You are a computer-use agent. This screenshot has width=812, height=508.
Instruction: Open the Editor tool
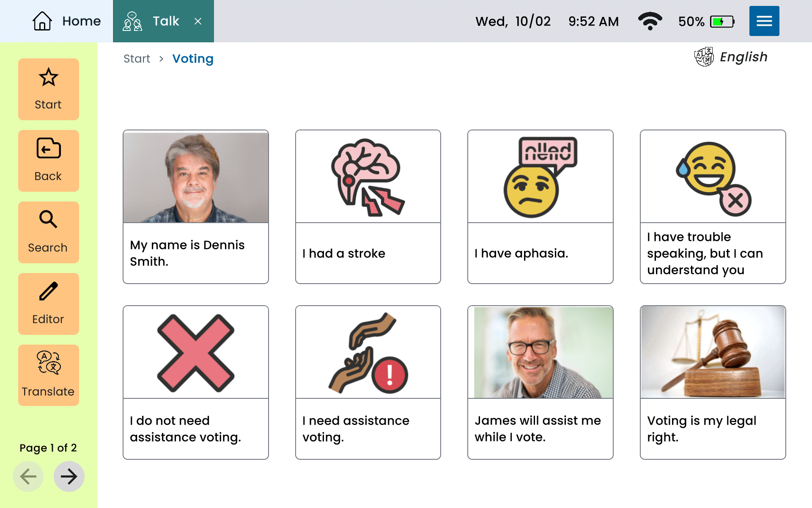[x=47, y=303]
